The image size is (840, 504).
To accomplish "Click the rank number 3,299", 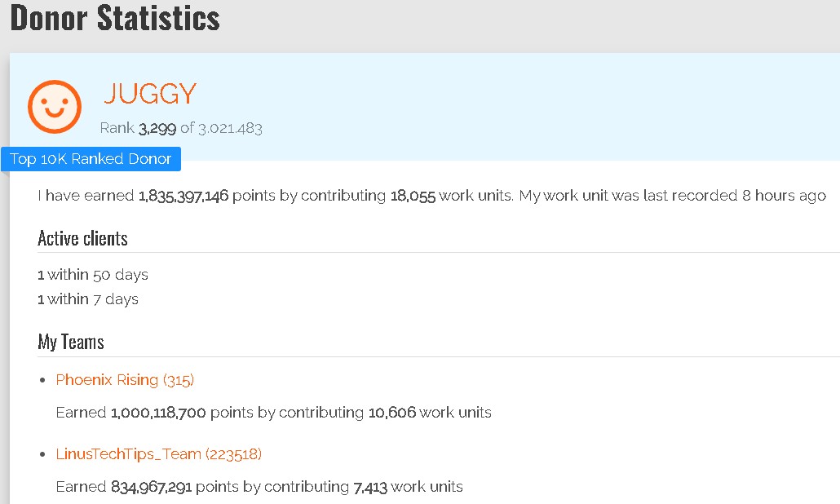I will [x=157, y=128].
